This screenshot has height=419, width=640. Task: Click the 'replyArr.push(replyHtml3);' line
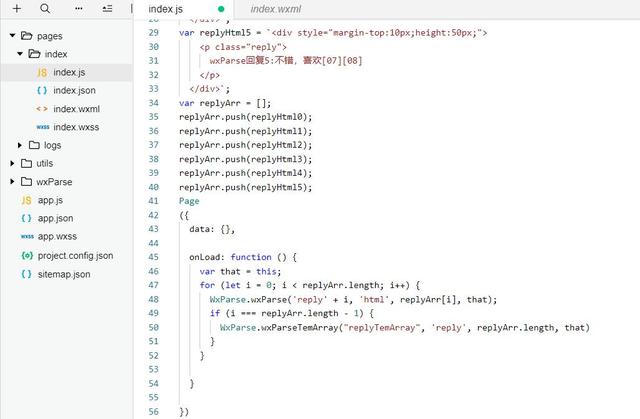[245, 159]
